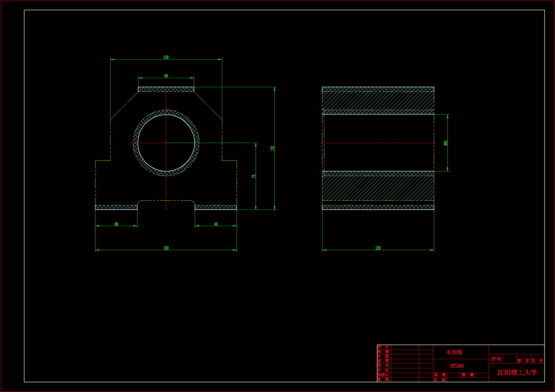555x392 pixels.
Task: Click the 批准 approval label
Action: click(383, 379)
